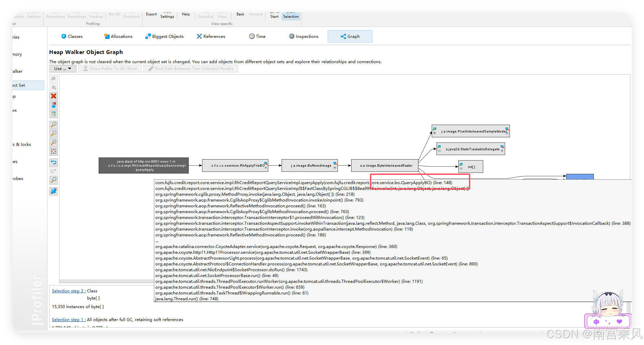Expand outgoing references of BufferedImage node
Viewport: 644px width, 345px height.
(335, 167)
